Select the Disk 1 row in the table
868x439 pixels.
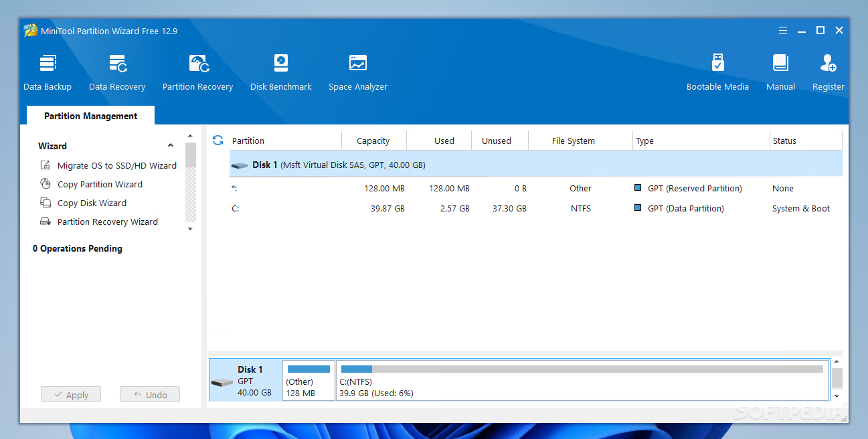535,165
